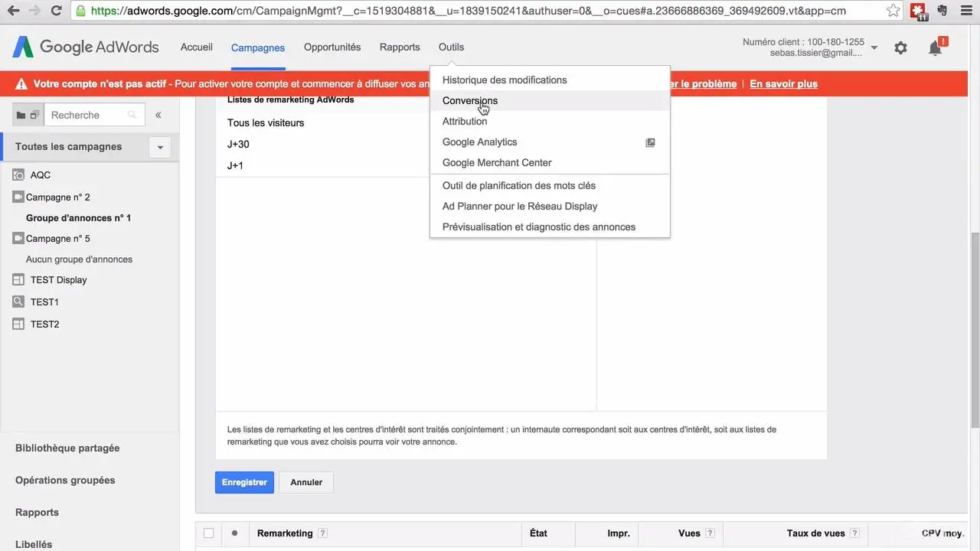The width and height of the screenshot is (980, 551).
Task: Click the search icon for TEST1
Action: pos(19,302)
